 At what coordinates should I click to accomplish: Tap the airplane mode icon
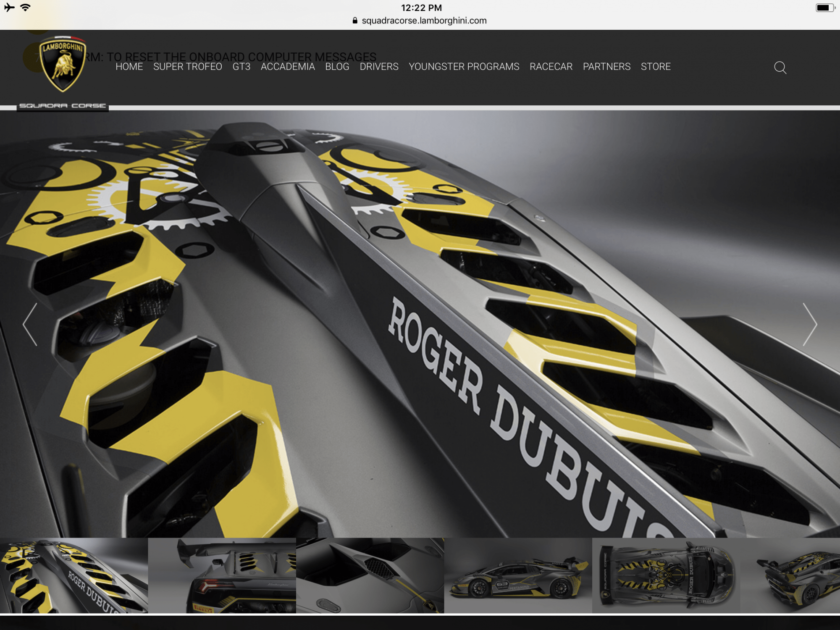pos(9,8)
